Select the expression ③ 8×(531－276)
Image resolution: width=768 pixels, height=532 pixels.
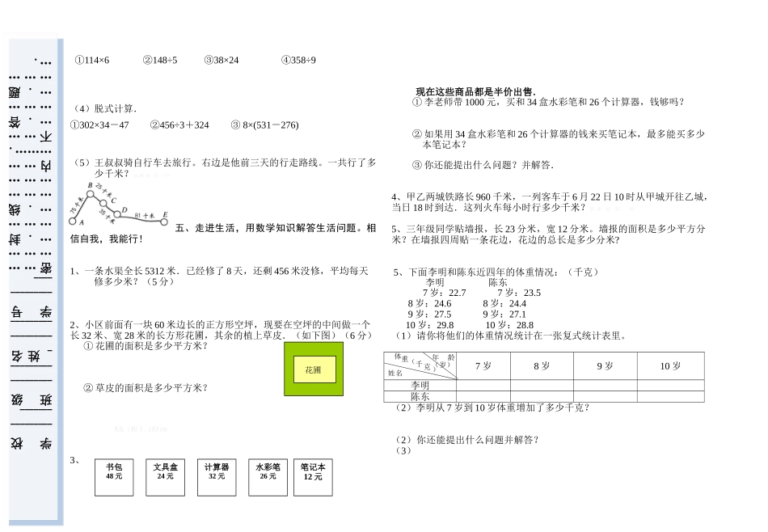coord(265,125)
